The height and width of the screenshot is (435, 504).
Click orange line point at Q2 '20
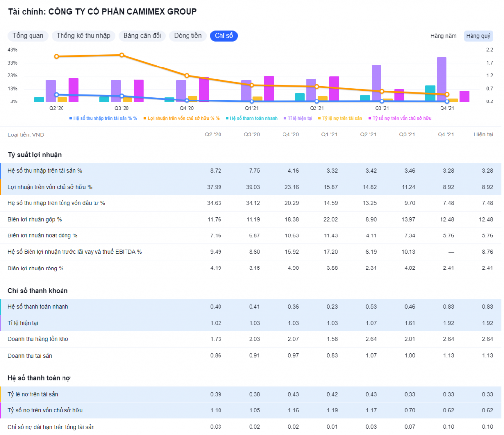(x=57, y=56)
